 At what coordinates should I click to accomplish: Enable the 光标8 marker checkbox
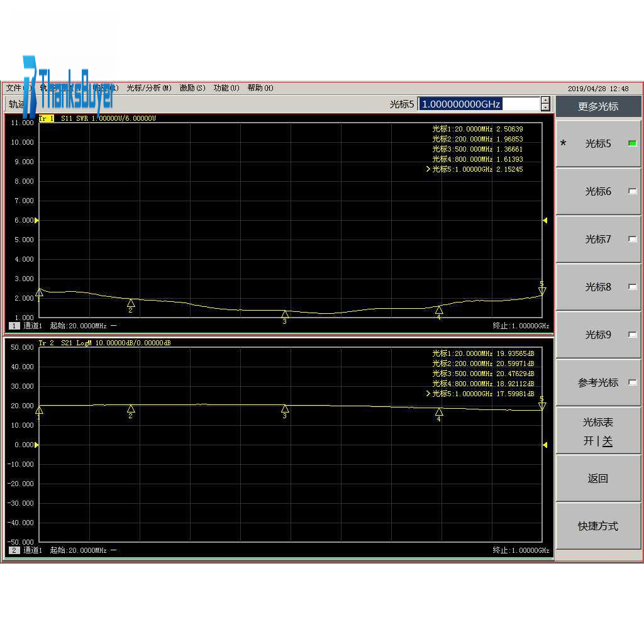point(633,287)
